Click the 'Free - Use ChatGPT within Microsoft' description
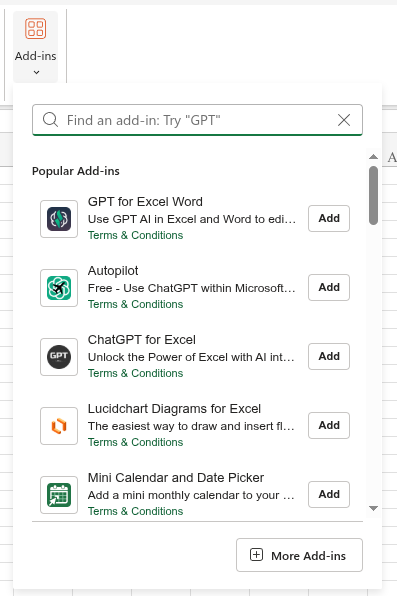Screen dimensions: 397x596 coord(192,288)
